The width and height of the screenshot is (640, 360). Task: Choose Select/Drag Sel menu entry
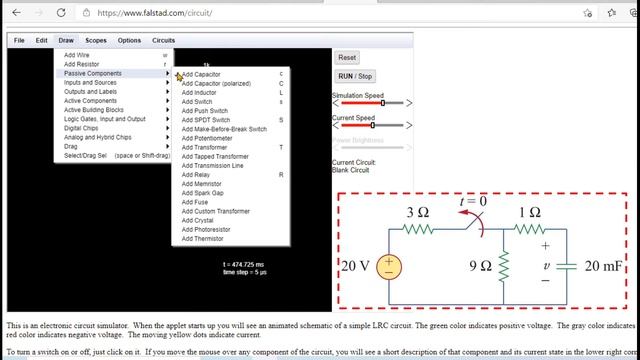[x=114, y=156]
